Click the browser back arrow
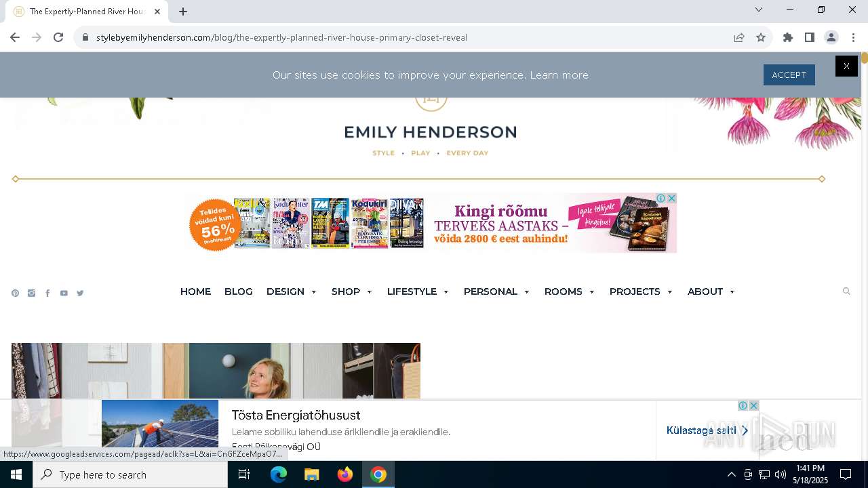This screenshot has width=868, height=488. point(15,37)
